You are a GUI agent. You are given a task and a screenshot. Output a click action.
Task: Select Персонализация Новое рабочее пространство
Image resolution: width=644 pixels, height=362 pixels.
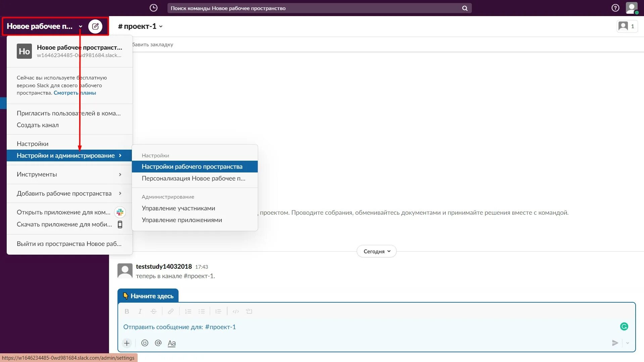click(195, 178)
